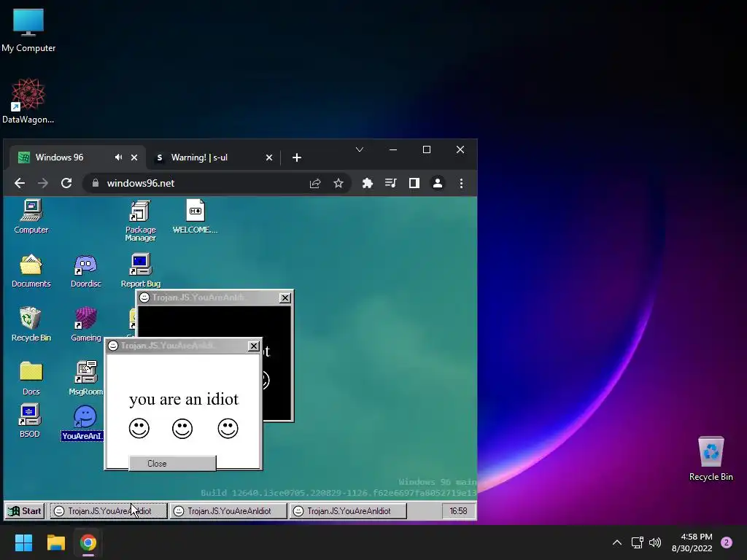Screen dimensions: 747x560
Task: Open the Windows 96 Start menu
Action: (x=25, y=511)
